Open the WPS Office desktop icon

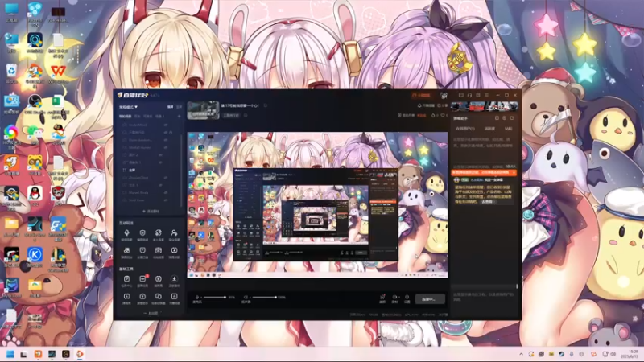pos(58,72)
